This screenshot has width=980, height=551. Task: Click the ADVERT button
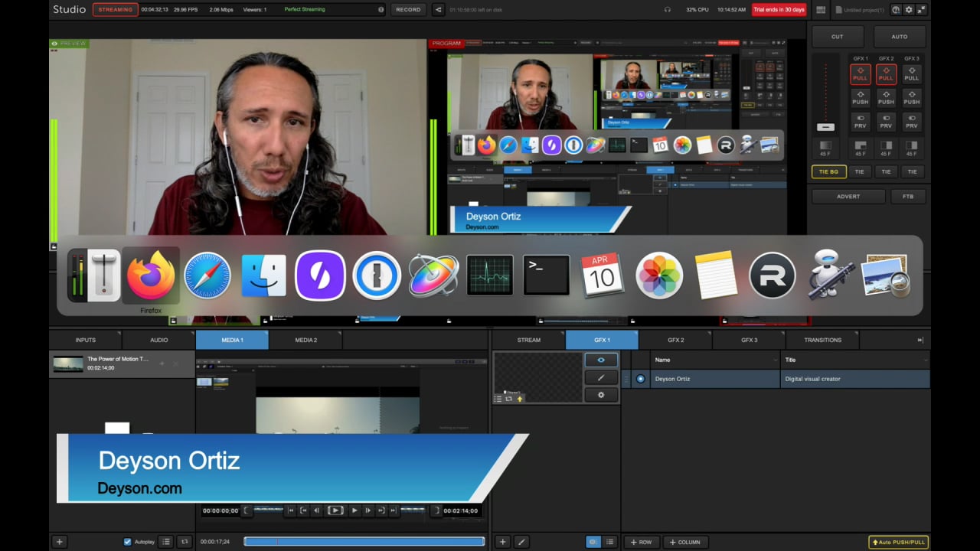[848, 197]
